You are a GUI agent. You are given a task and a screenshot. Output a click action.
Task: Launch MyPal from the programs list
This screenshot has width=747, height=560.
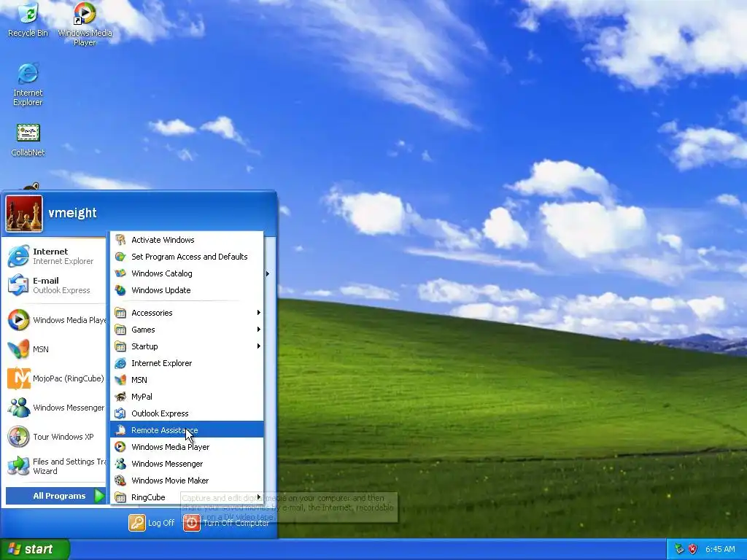(x=187, y=397)
